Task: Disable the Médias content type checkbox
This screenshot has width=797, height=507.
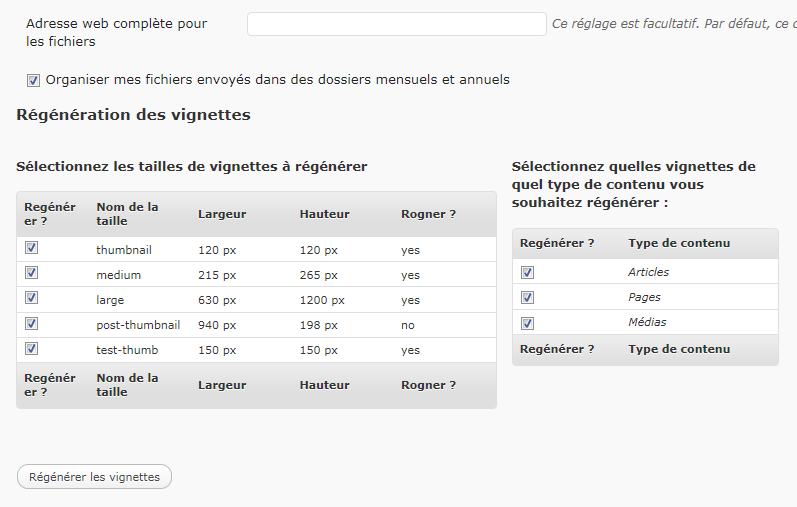Action: (528, 323)
